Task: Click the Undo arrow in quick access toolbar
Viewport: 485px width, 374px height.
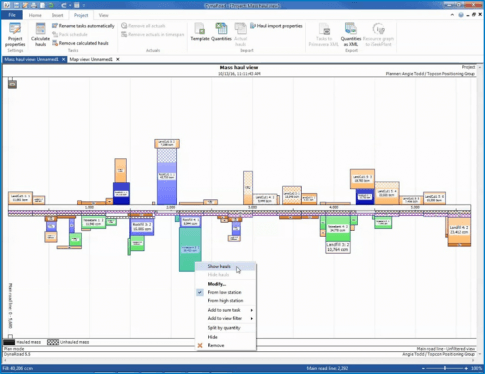Action: (x=64, y=5)
